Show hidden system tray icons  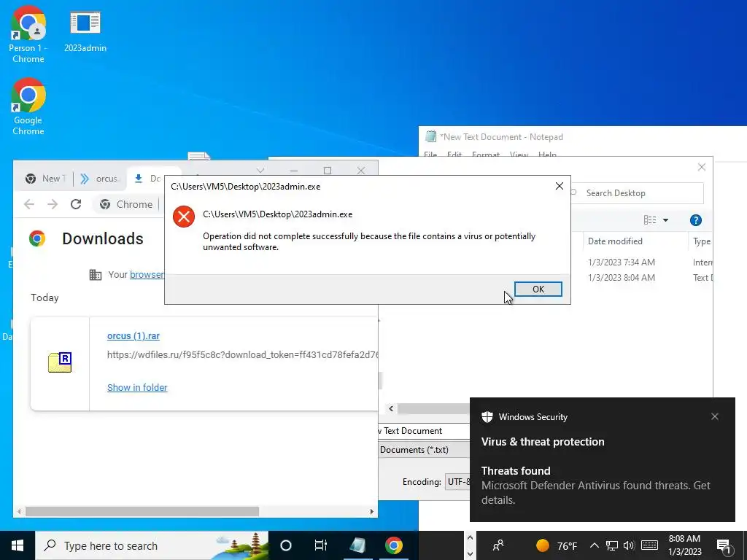click(594, 545)
